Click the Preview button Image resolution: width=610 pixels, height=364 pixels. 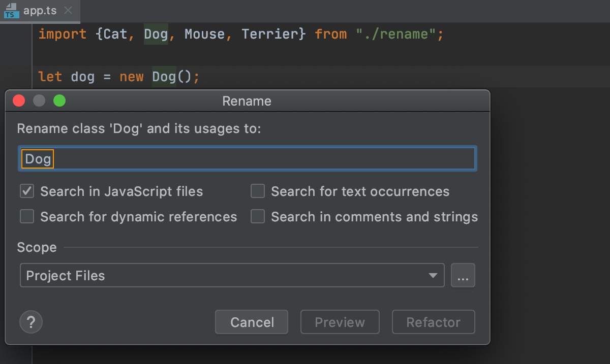[x=340, y=322]
